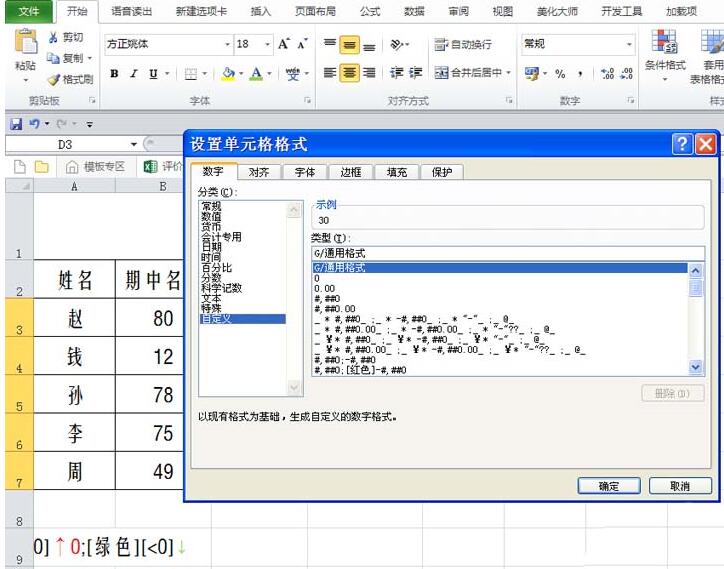The height and width of the screenshot is (569, 724).
Task: Select 自定义 in category list
Action: 243,319
